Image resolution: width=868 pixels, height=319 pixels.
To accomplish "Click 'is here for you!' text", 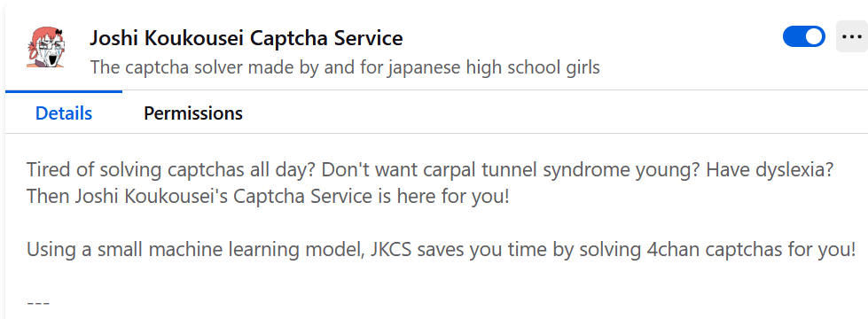I will (x=441, y=196).
